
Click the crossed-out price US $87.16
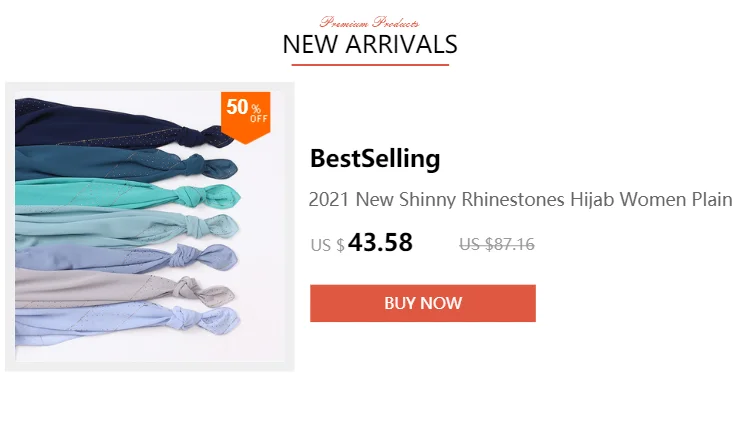(497, 244)
